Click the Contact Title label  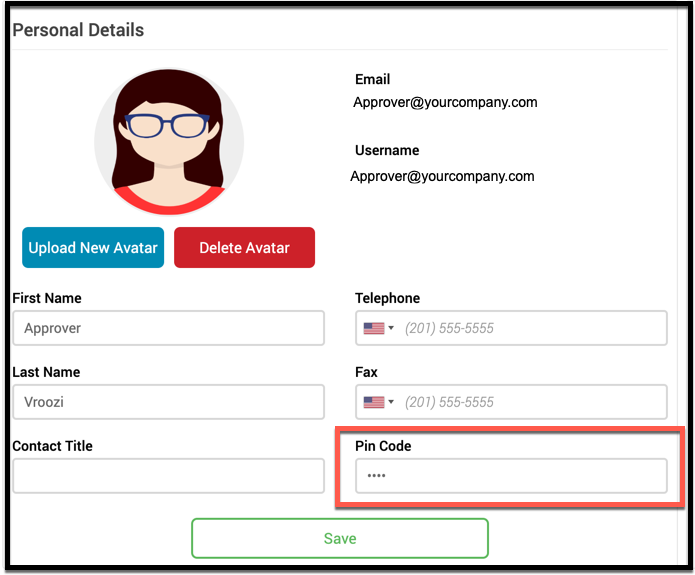(52, 446)
